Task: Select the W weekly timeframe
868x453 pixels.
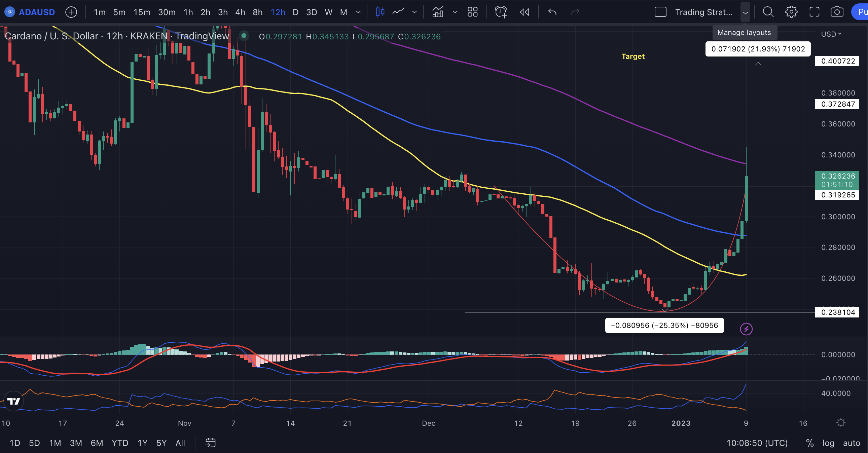Action: click(329, 12)
